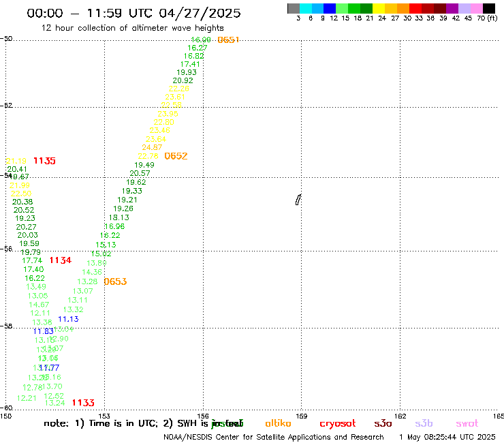Click the wave height value 17.41
Screen dimensions: 504x443
[x=190, y=64]
